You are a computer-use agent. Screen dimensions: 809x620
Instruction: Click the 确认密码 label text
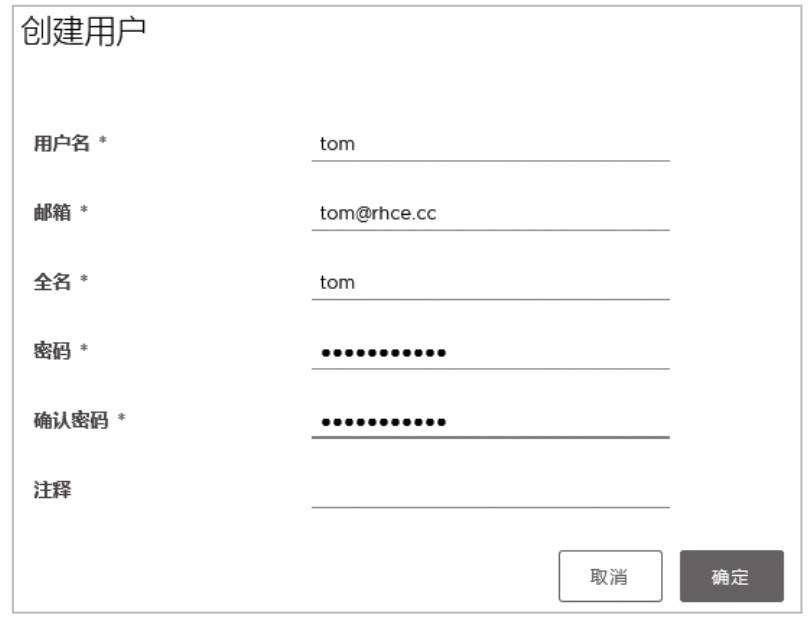pyautogui.click(x=71, y=420)
